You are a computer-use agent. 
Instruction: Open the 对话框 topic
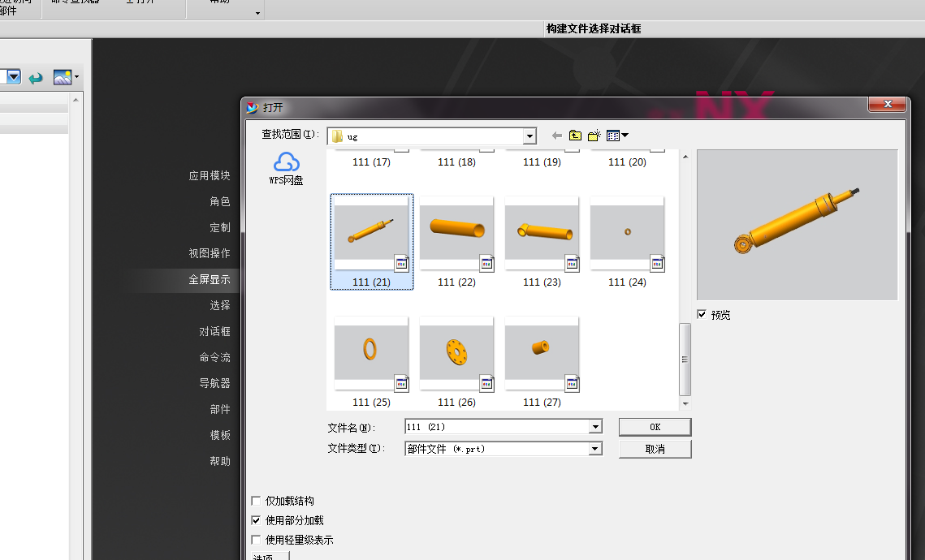(214, 331)
